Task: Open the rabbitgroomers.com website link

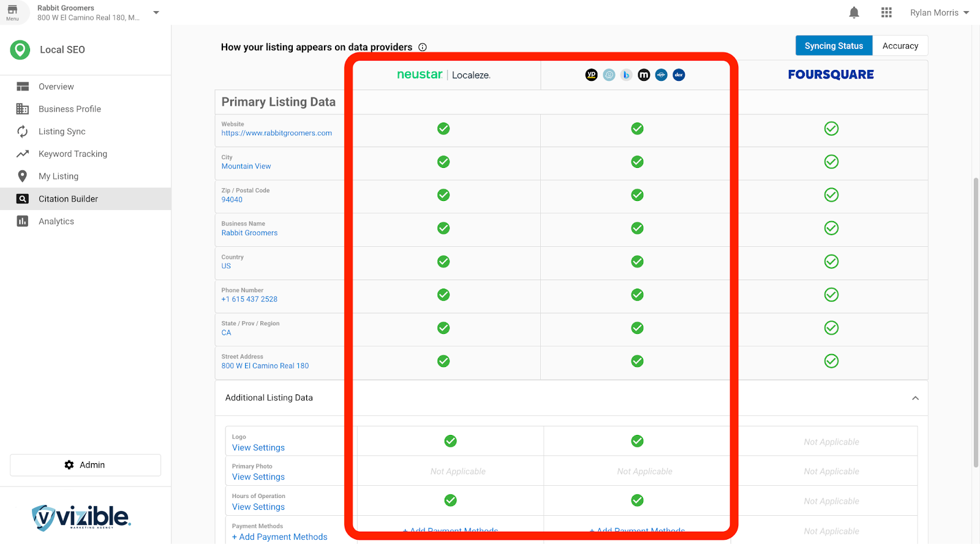Action: point(276,133)
